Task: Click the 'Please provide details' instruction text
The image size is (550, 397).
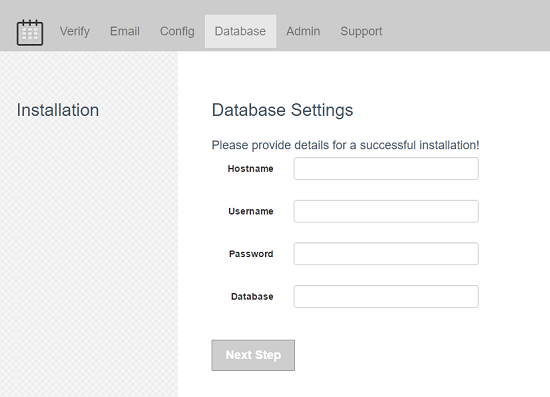Action: 345,145
